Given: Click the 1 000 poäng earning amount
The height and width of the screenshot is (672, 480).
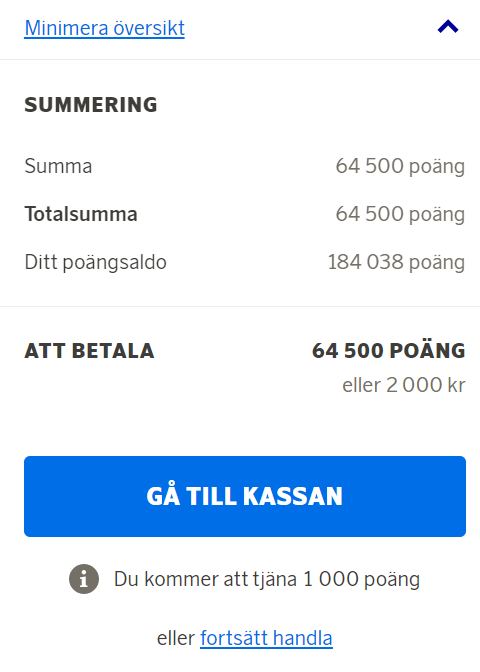Looking at the screenshot, I should click(361, 579).
